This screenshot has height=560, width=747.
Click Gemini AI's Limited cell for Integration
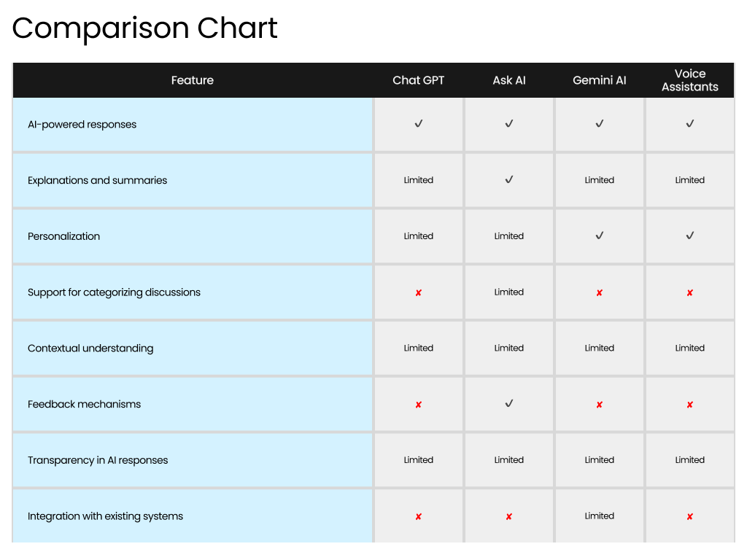tap(600, 516)
